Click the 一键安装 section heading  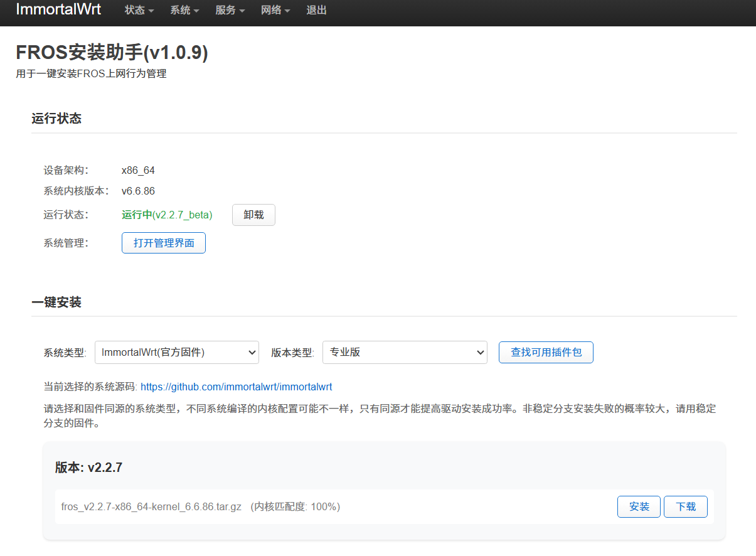(56, 302)
